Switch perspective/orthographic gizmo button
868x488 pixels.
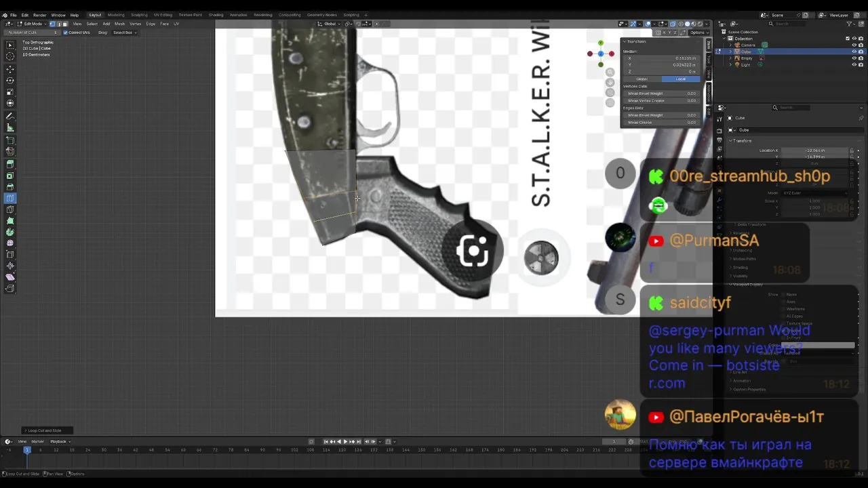click(x=610, y=103)
